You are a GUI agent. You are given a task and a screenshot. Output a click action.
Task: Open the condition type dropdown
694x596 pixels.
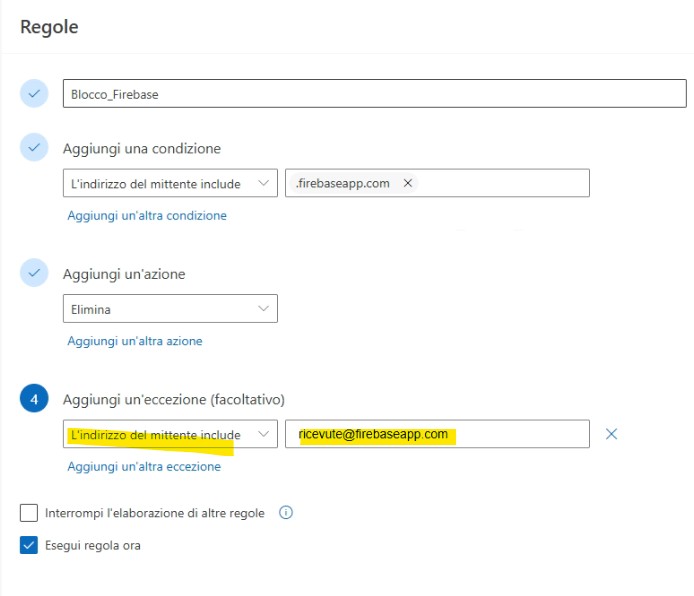170,183
